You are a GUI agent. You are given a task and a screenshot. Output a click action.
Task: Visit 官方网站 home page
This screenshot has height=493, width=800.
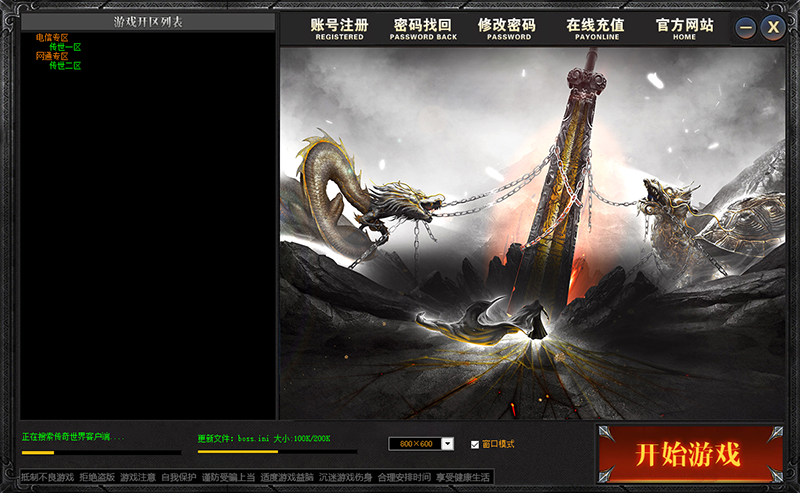[685, 29]
